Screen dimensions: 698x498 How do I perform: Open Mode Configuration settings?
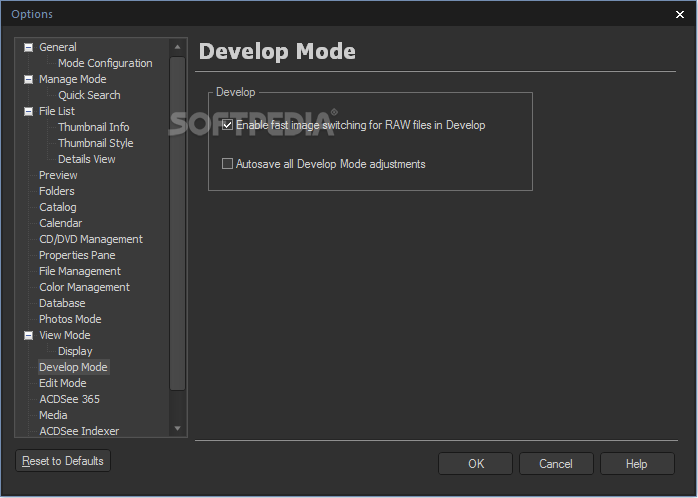[105, 63]
